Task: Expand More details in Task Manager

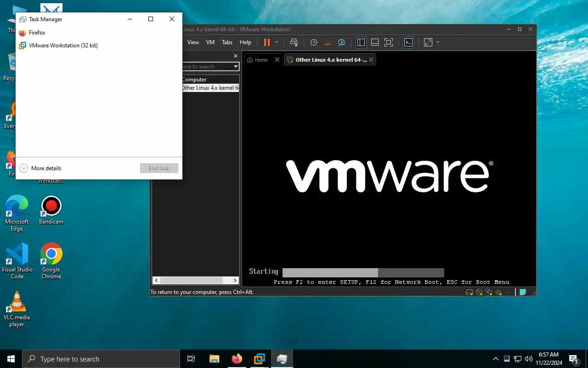Action: [40, 168]
